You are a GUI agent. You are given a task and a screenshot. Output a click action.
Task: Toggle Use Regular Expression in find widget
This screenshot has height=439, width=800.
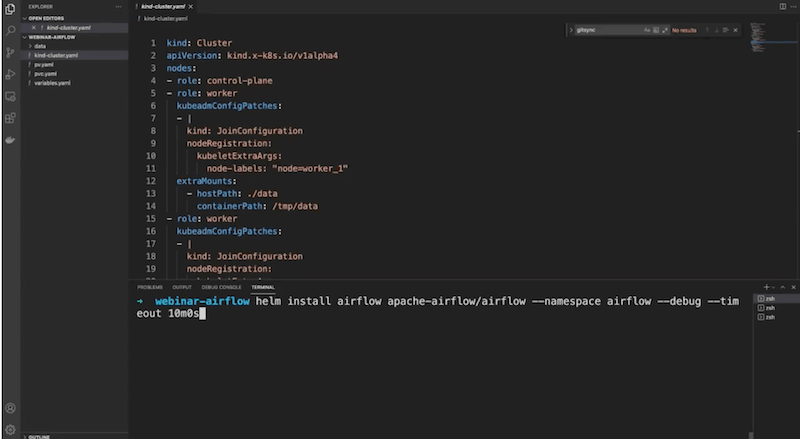663,31
